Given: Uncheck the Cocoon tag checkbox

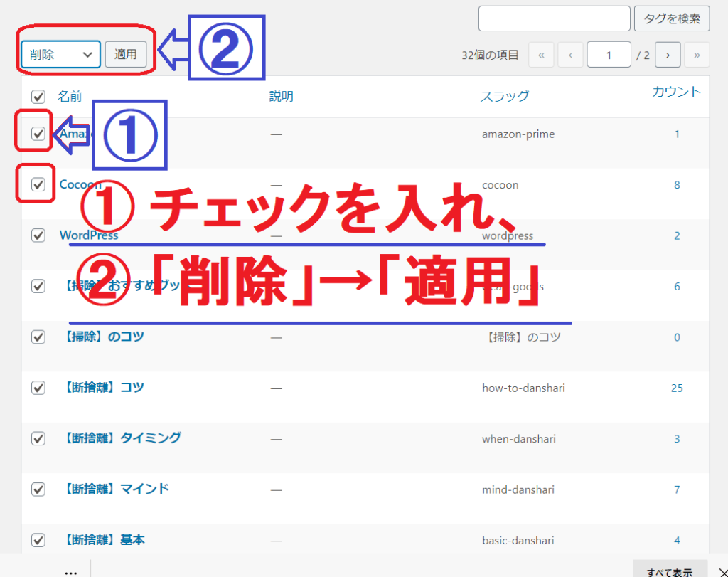Looking at the screenshot, I should [38, 185].
